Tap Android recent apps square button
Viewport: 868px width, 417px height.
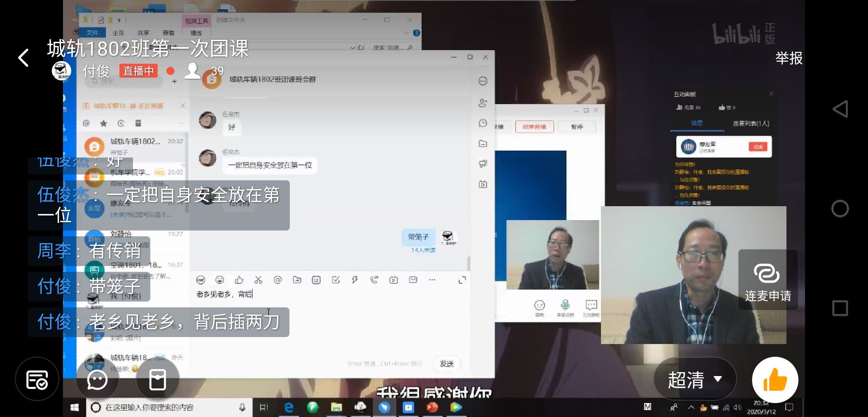tap(840, 308)
